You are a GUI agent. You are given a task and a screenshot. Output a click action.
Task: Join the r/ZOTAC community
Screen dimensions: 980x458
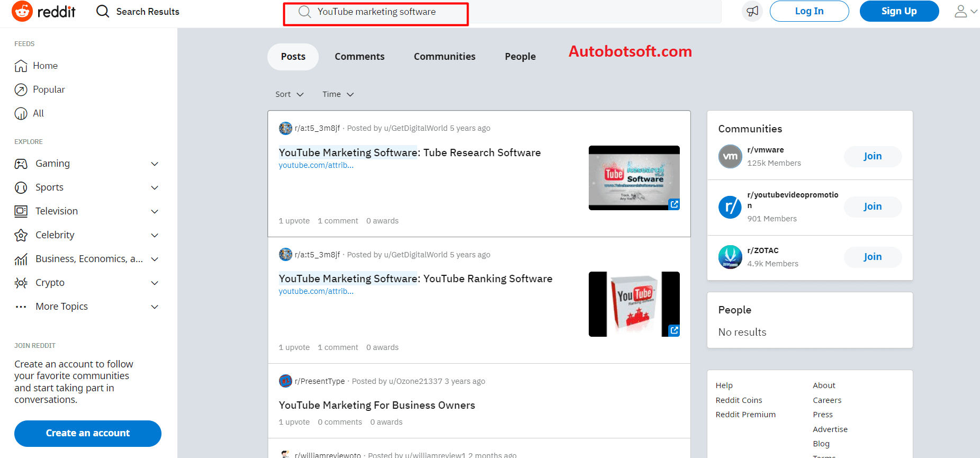[873, 257]
